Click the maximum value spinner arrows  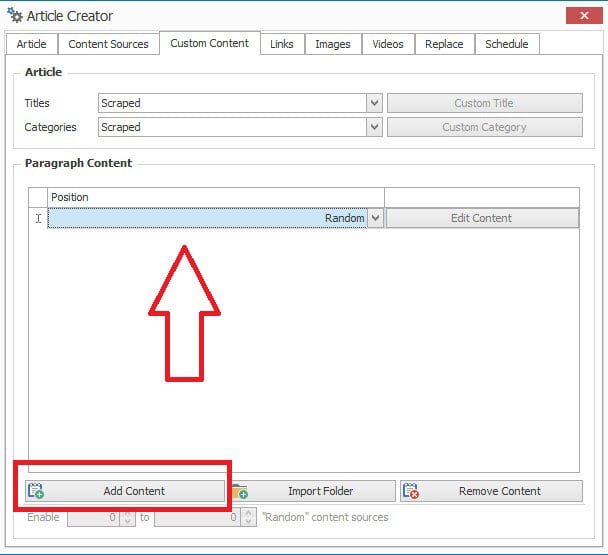[249, 517]
